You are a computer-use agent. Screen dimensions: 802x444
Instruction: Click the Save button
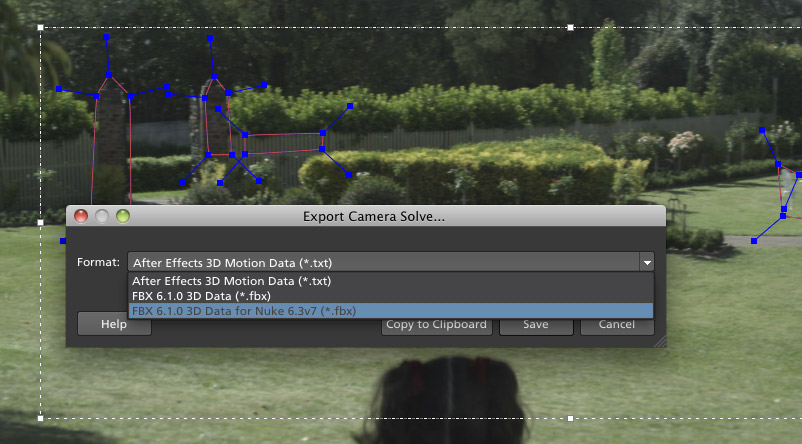[536, 325]
